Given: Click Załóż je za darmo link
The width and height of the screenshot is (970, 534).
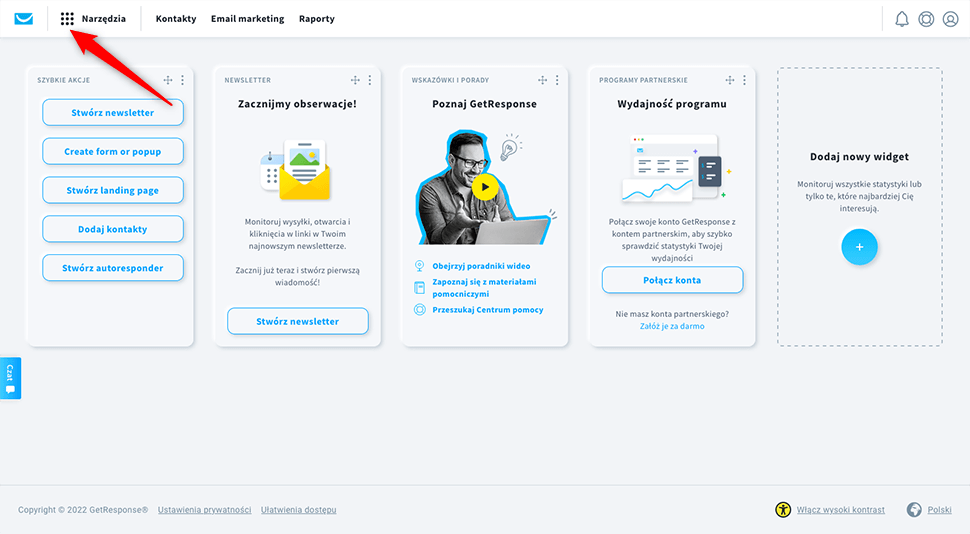Looking at the screenshot, I should pos(672,326).
